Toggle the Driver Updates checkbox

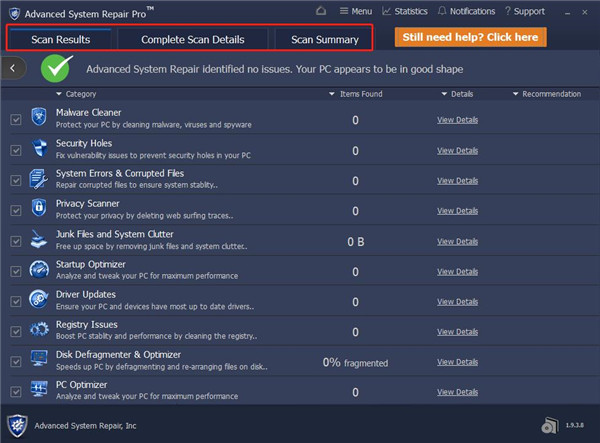[x=15, y=300]
